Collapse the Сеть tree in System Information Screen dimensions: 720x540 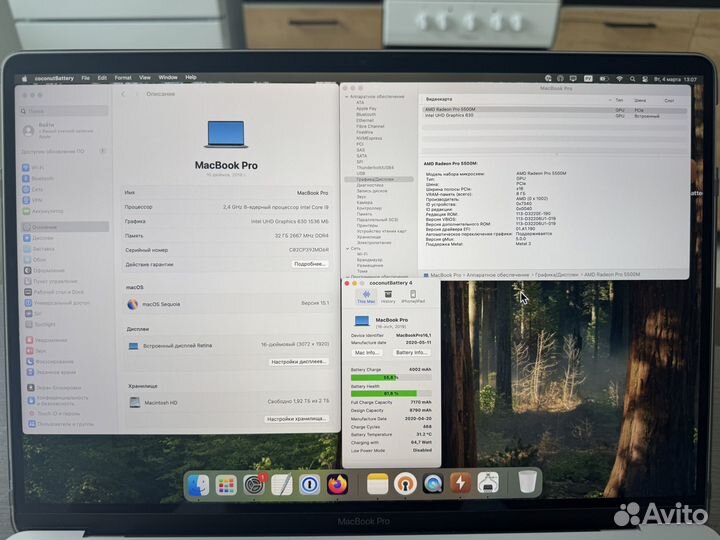tap(347, 248)
